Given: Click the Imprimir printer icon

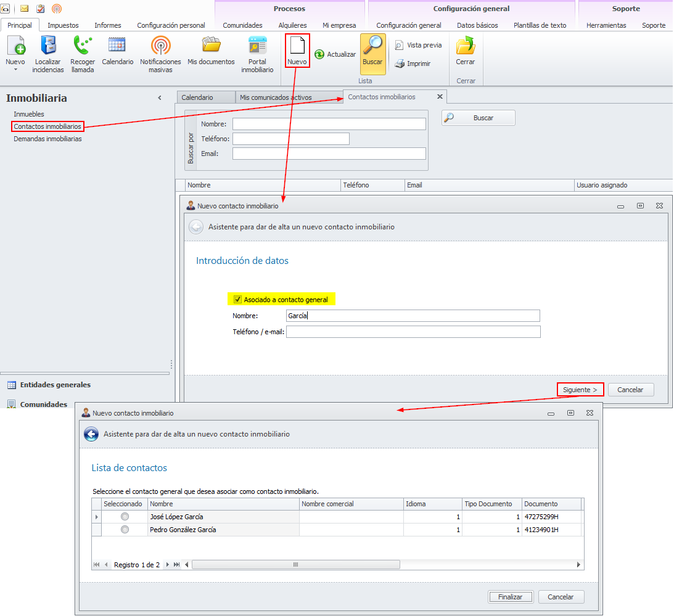Looking at the screenshot, I should pyautogui.click(x=400, y=64).
